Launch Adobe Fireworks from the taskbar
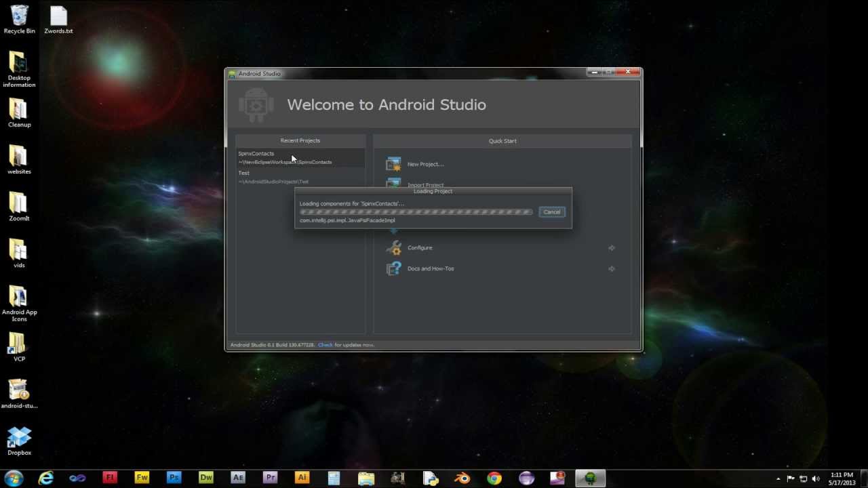The width and height of the screenshot is (868, 488). click(141, 478)
